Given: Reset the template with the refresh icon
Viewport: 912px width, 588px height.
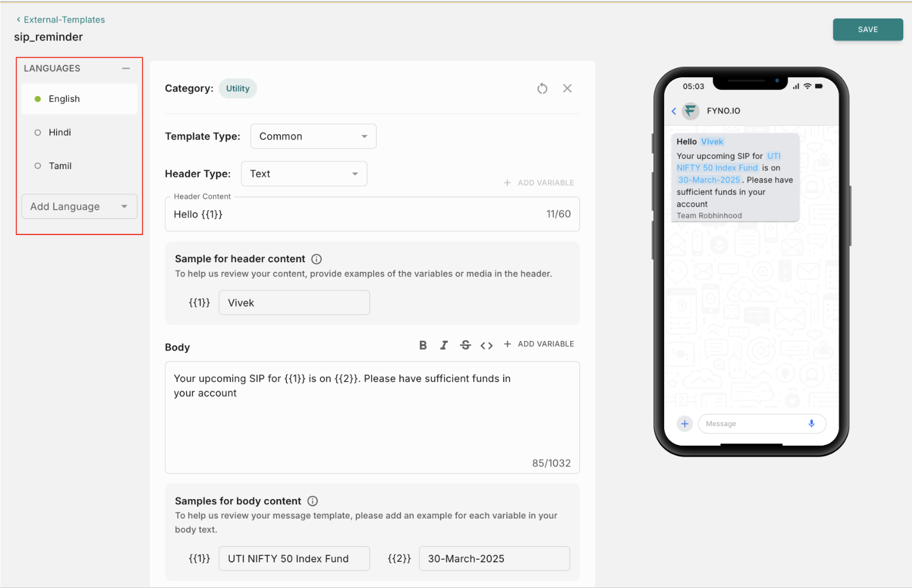Looking at the screenshot, I should 542,88.
